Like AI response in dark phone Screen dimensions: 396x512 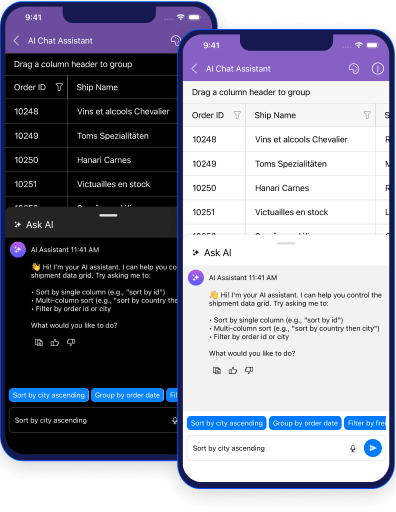[x=55, y=342]
